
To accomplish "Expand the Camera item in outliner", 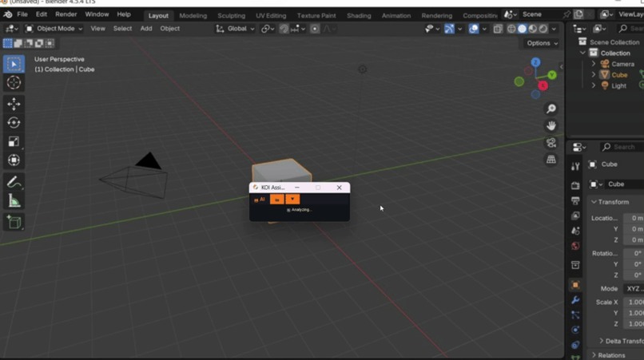I will [594, 64].
